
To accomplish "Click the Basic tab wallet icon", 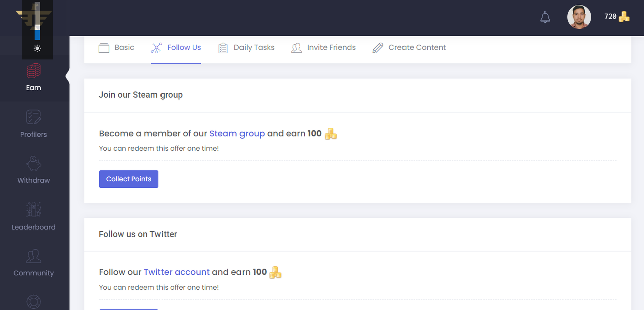I will pyautogui.click(x=104, y=48).
